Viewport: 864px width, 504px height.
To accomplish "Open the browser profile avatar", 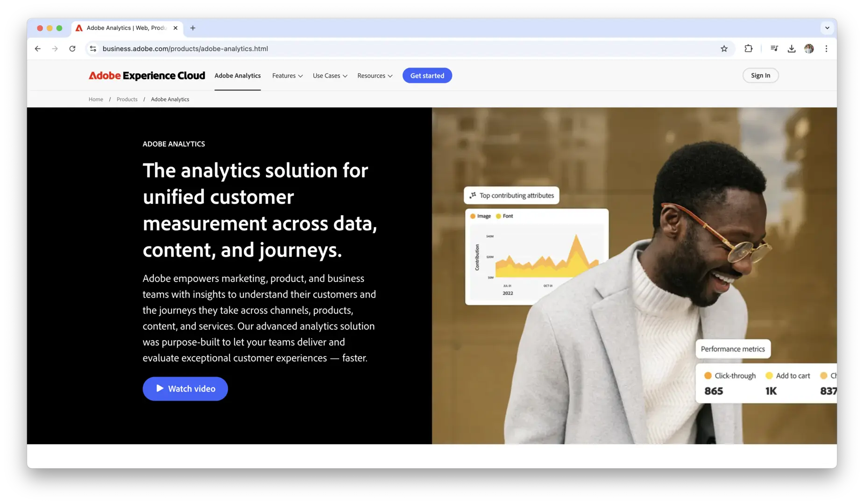I will (809, 49).
